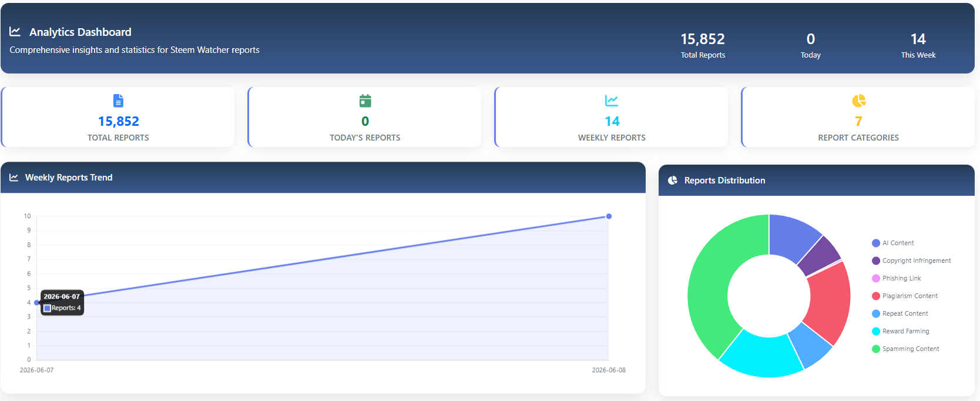Viewport: 980px width, 401px height.
Task: Click the pie icon in Reports Distribution header
Action: coord(673,181)
